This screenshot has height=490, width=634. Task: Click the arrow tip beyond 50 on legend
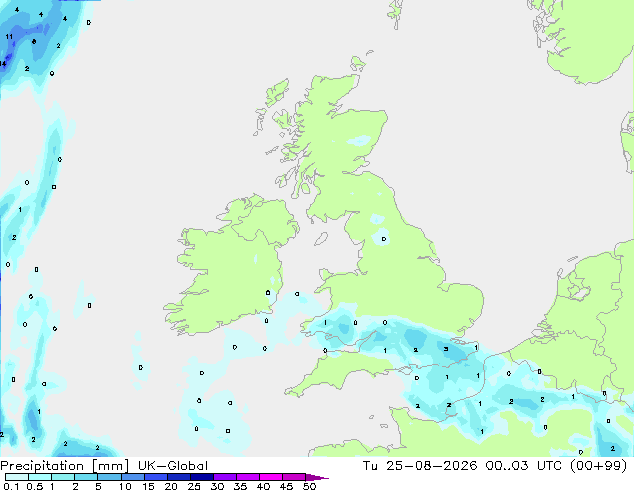[317, 477]
